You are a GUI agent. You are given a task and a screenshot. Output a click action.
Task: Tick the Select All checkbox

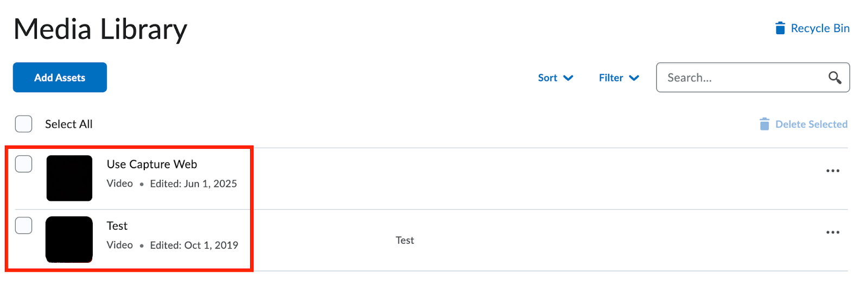coord(23,124)
